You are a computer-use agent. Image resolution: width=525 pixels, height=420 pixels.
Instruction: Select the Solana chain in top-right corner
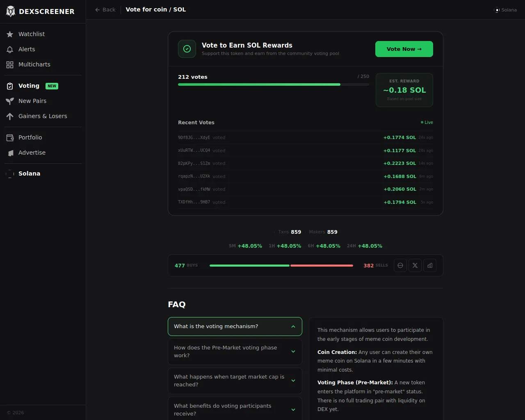point(505,10)
